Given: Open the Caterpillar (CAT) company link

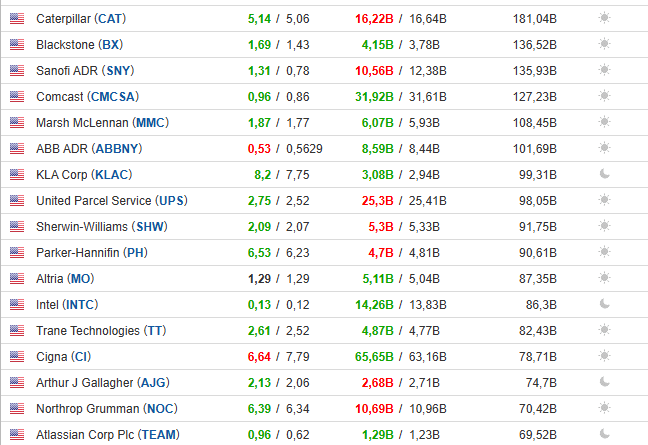Looking at the screenshot, I should point(81,18).
